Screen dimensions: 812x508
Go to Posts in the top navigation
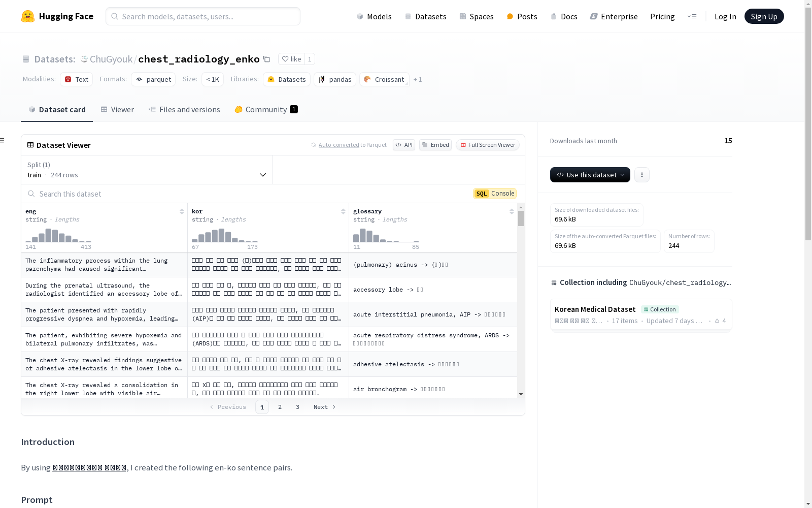click(x=522, y=16)
